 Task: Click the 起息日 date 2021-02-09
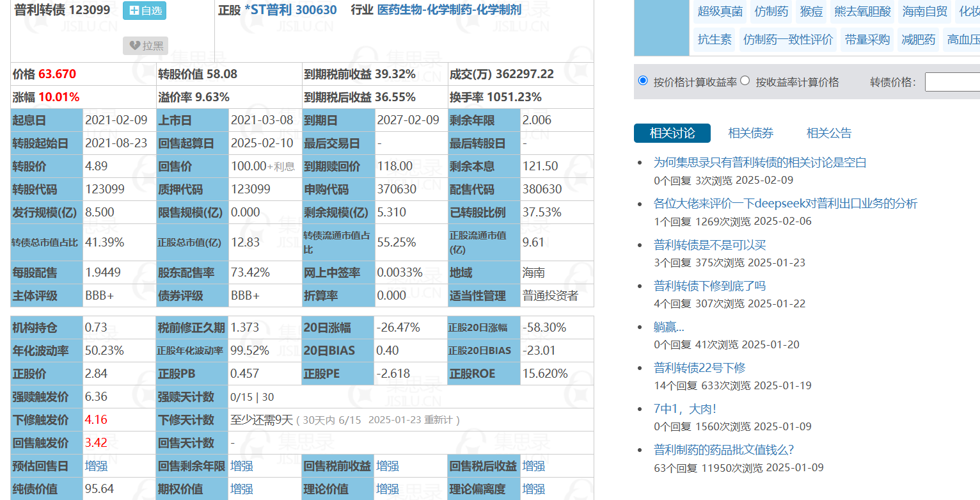(x=116, y=120)
